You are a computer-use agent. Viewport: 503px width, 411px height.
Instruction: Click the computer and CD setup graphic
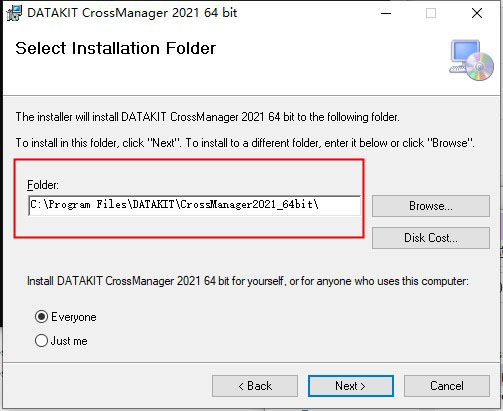[471, 60]
